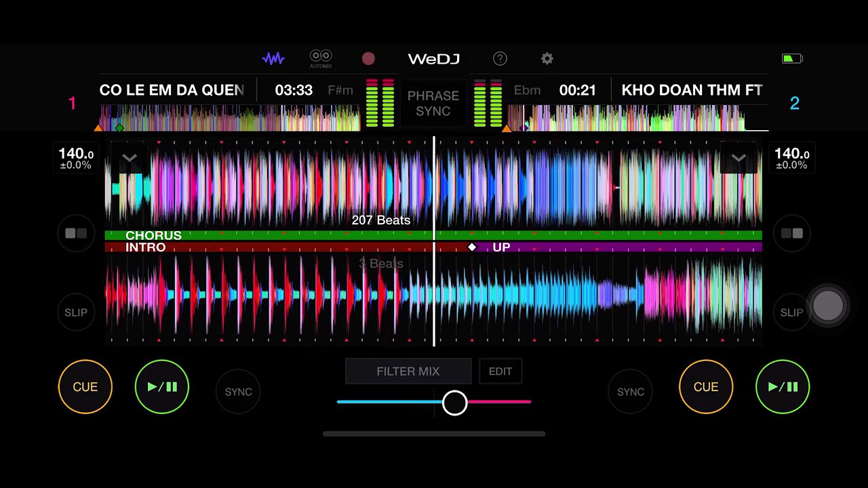Expand deck 1 panel with the chevron
Image resolution: width=868 pixels, height=488 pixels.
130,158
